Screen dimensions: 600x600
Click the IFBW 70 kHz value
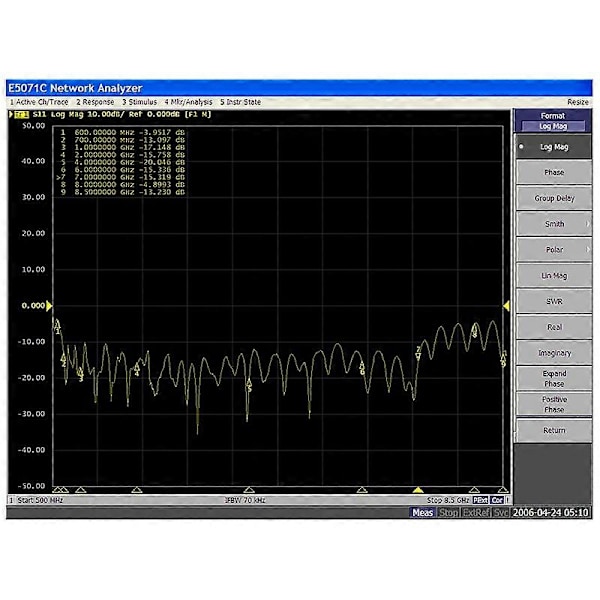point(245,500)
